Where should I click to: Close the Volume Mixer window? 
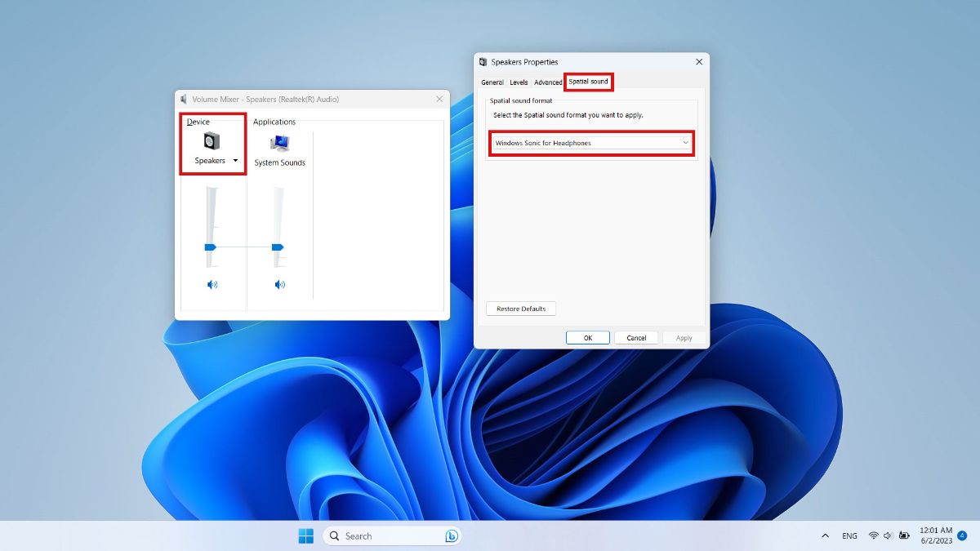coord(439,99)
